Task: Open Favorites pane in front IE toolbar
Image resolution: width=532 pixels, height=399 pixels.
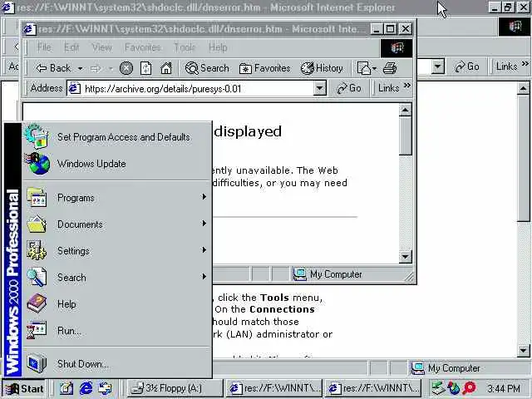Action: [x=264, y=68]
